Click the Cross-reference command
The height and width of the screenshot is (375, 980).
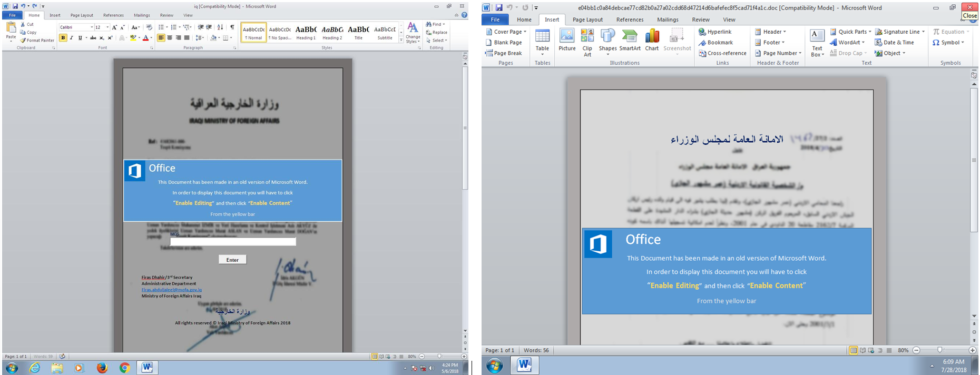[722, 53]
